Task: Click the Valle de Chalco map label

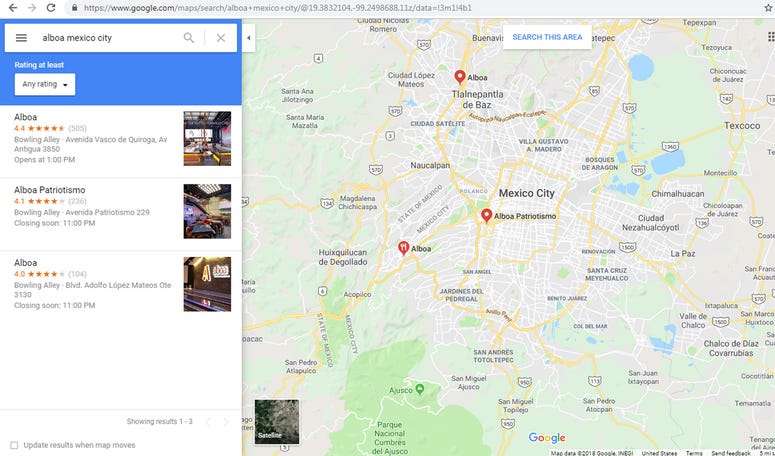Action: 693,321
